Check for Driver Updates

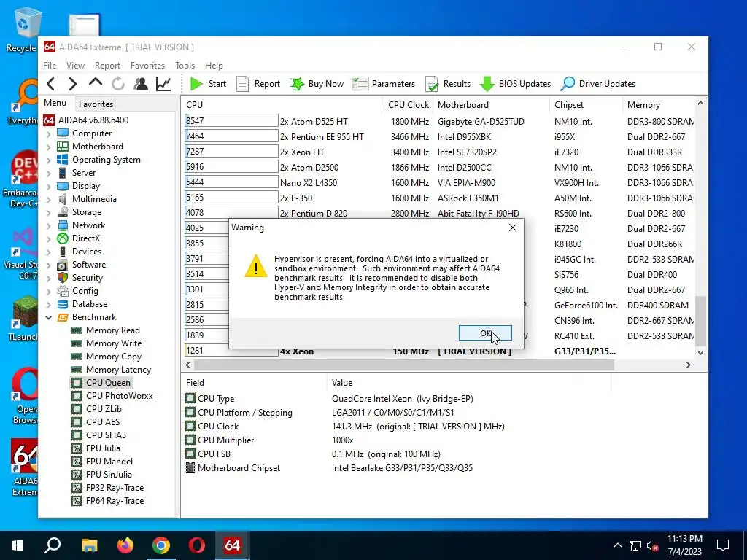598,84
